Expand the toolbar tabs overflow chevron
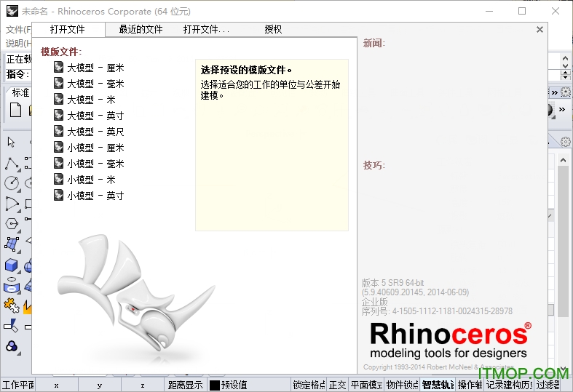This screenshot has height=392, width=573. (555, 92)
